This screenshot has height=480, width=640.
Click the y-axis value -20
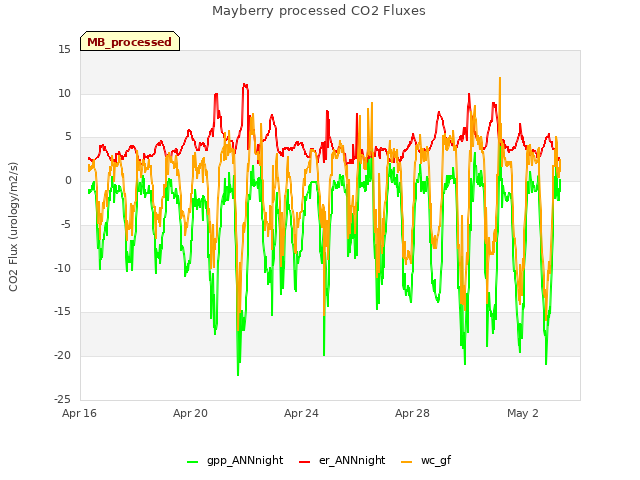(x=62, y=355)
